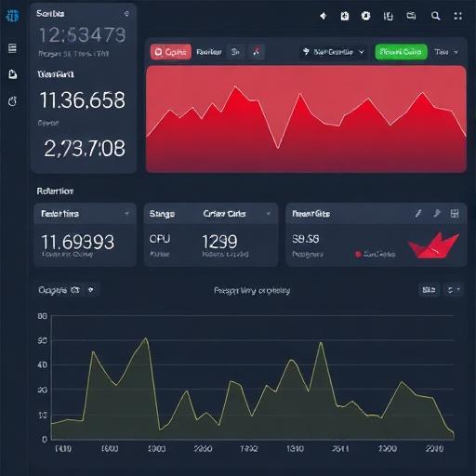Click the clipboard icon in top toolbar
476x476 pixels.
[x=345, y=16]
